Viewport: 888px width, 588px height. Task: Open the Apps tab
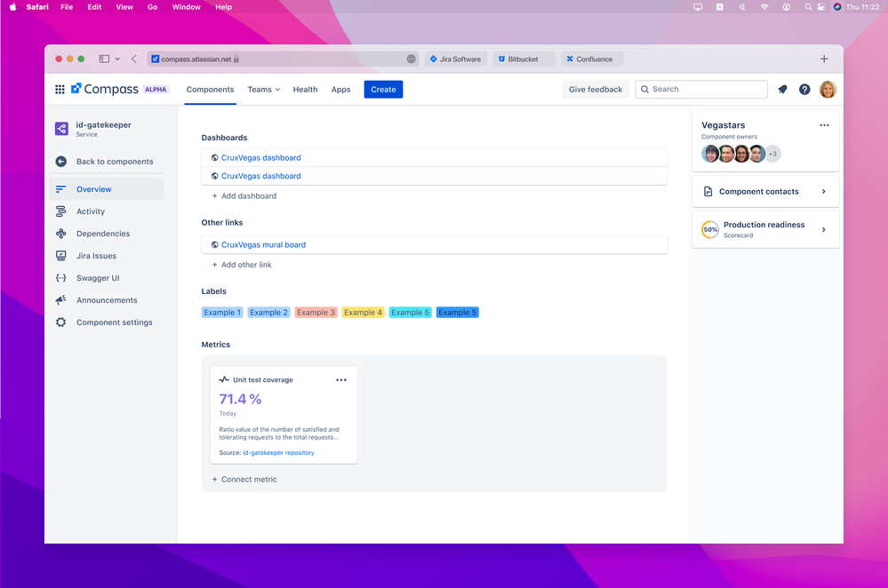[x=341, y=90]
